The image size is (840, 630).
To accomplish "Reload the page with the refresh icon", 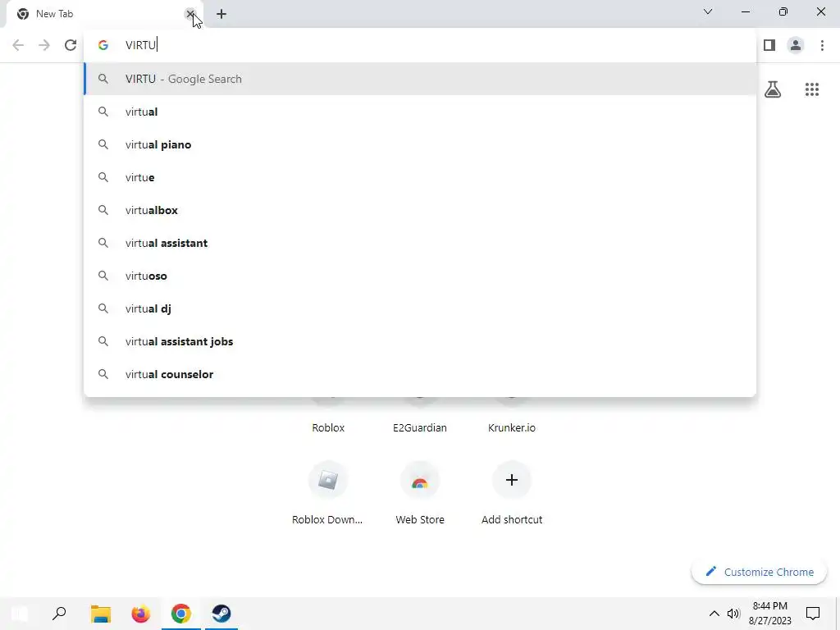I will [71, 45].
